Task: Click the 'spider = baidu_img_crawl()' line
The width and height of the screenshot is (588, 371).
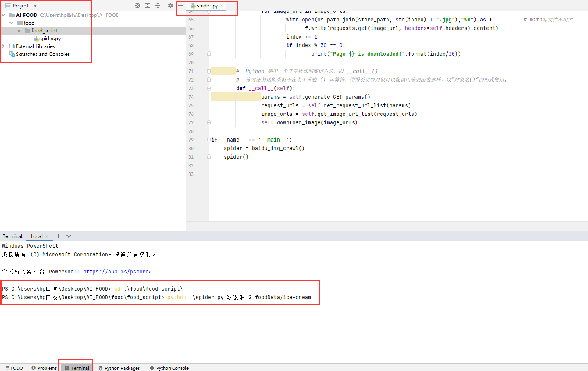Action: coord(264,149)
